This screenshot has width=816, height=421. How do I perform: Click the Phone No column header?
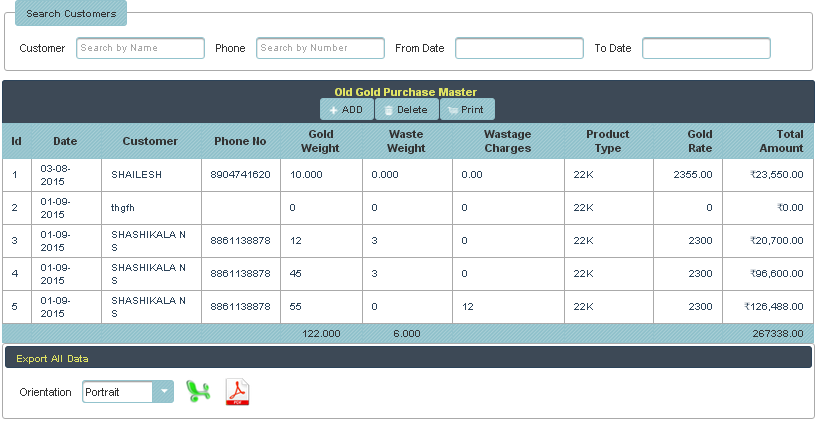click(x=240, y=141)
